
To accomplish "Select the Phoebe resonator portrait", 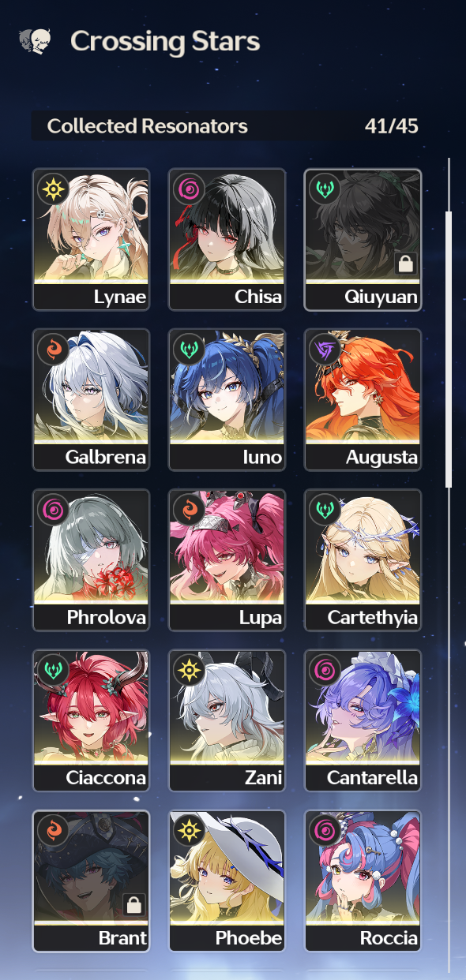I will coord(227,881).
